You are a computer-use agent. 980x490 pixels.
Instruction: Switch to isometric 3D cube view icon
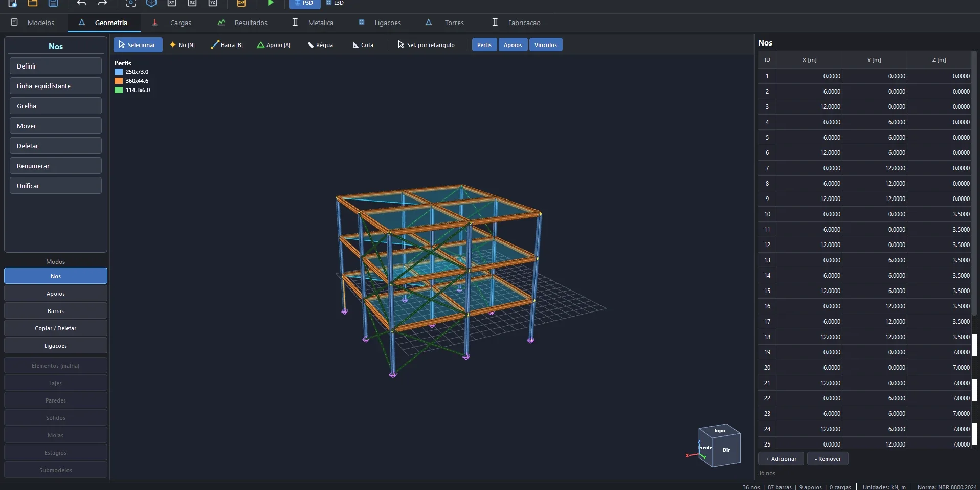[x=151, y=3]
